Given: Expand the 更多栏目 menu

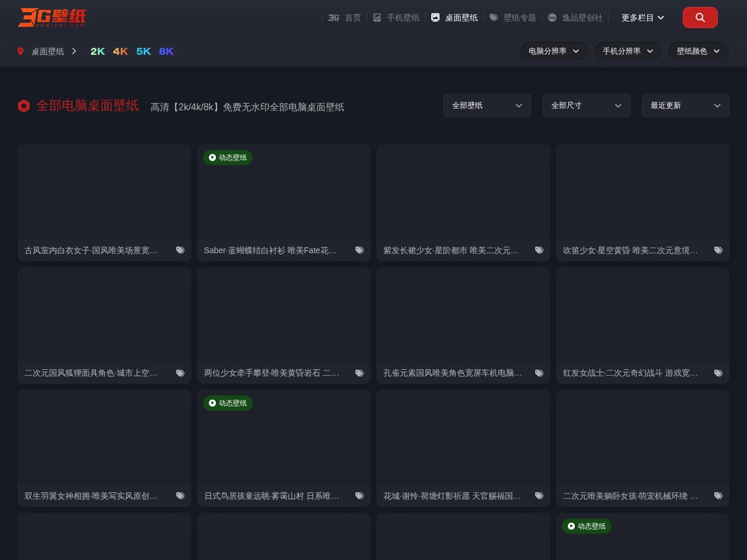Looking at the screenshot, I should pos(641,17).
